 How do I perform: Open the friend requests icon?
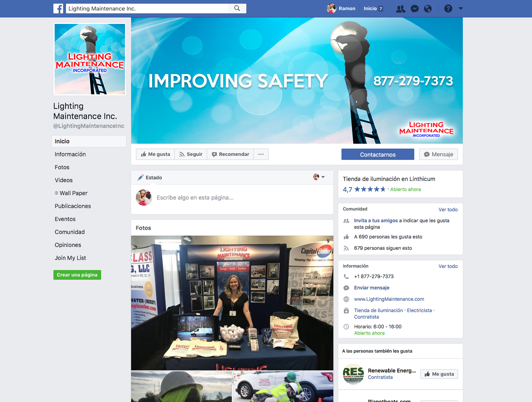401,9
